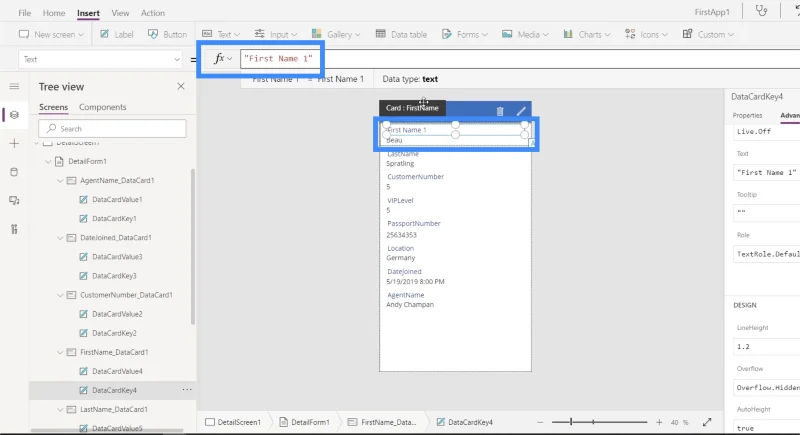Insert a Data table
Screen dimensions: 800x435
[x=401, y=34]
